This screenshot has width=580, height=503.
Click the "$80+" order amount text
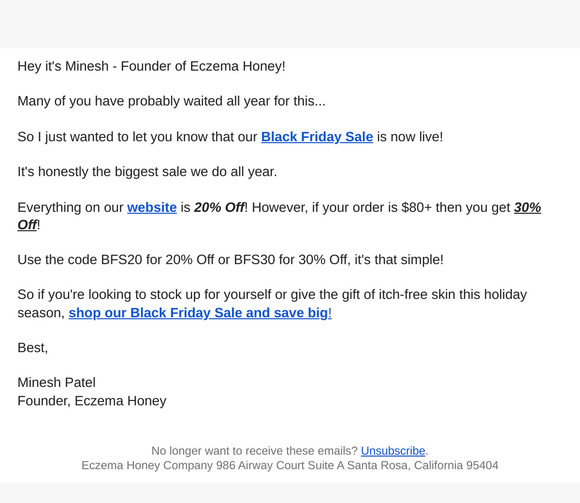tap(417, 207)
